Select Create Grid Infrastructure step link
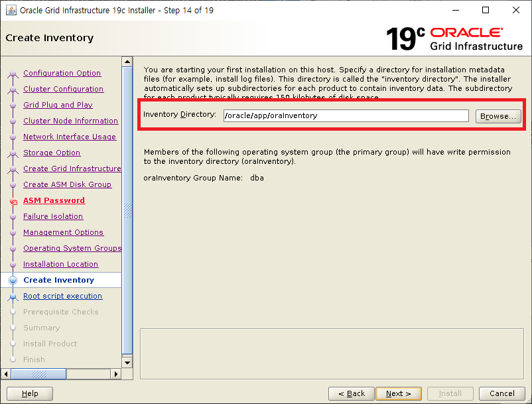The width and height of the screenshot is (532, 404). pos(72,168)
